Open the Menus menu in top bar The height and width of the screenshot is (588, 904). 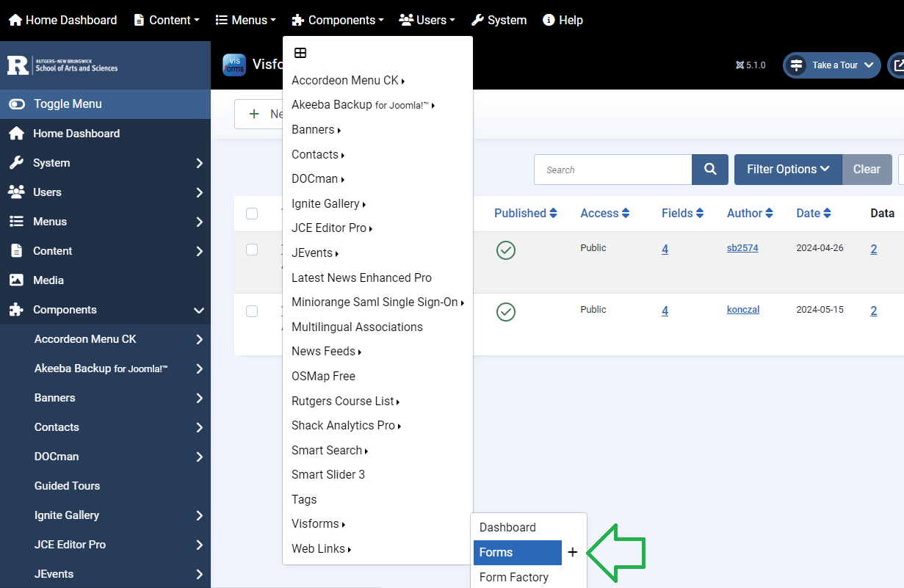click(245, 20)
